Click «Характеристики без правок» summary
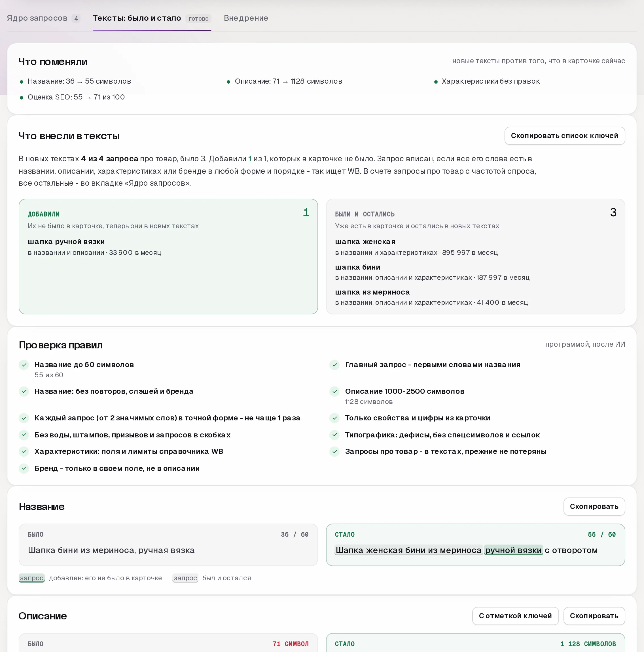644x652 pixels. tap(491, 81)
